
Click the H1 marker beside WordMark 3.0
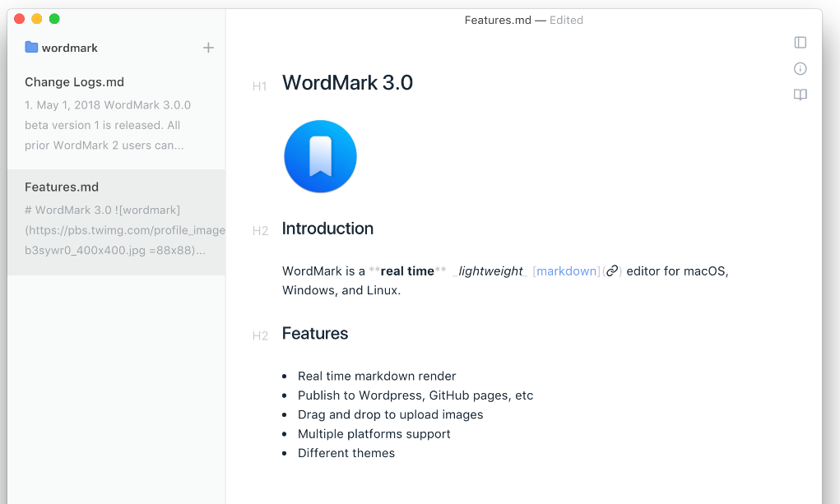(x=259, y=86)
